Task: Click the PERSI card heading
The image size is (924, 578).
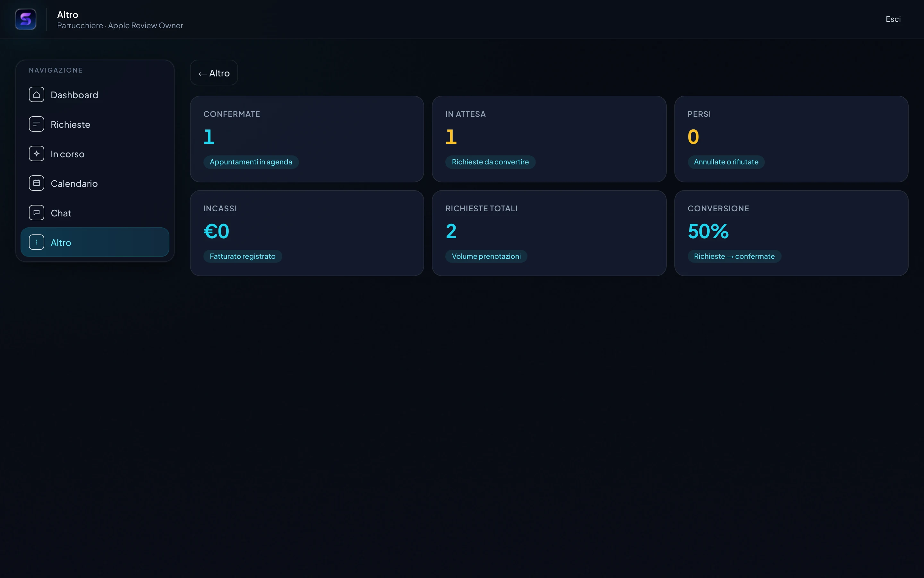Action: click(699, 114)
